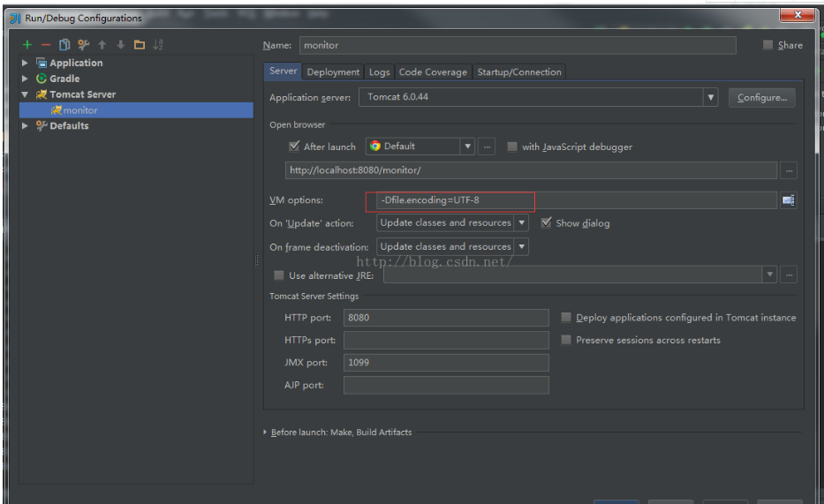Image resolution: width=824 pixels, height=504 pixels.
Task: Click the Chrome icon in browser dropdown
Action: tap(375, 146)
